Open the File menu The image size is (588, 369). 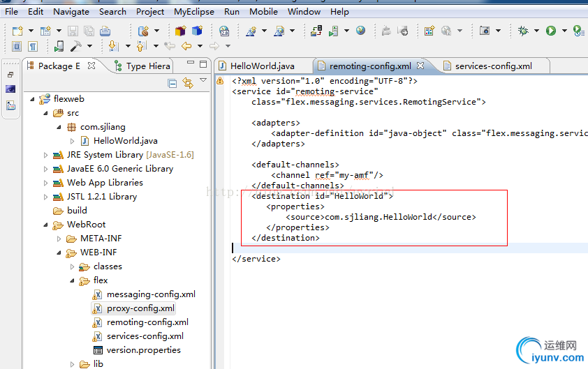11,12
